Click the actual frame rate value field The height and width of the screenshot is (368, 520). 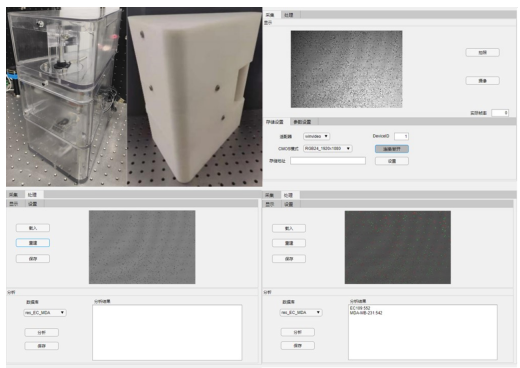click(x=500, y=113)
